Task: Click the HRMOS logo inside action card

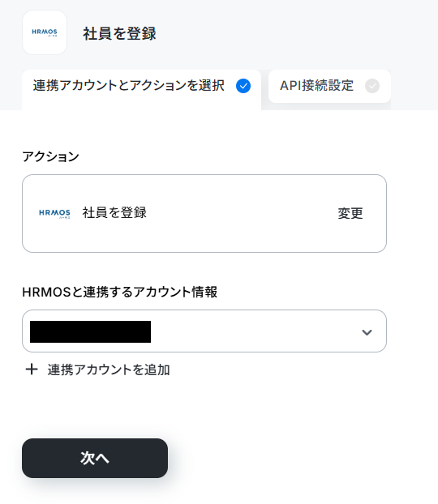Action: tap(54, 213)
